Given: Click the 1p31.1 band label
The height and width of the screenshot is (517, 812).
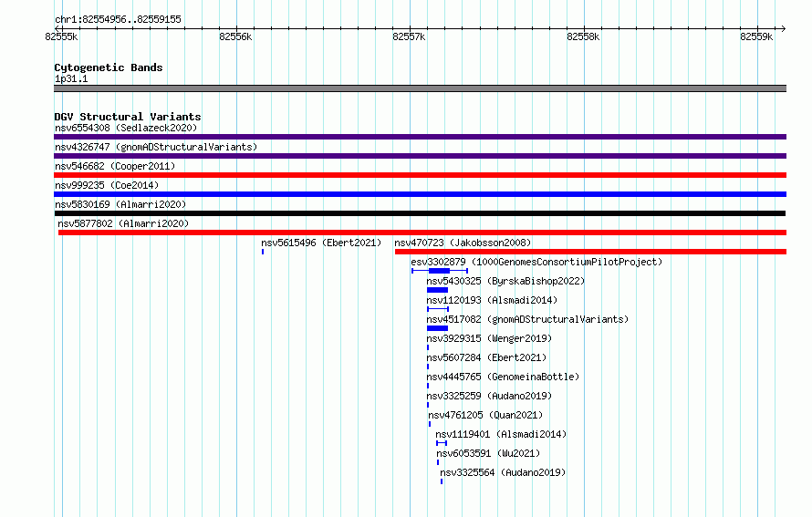Looking at the screenshot, I should (71, 78).
